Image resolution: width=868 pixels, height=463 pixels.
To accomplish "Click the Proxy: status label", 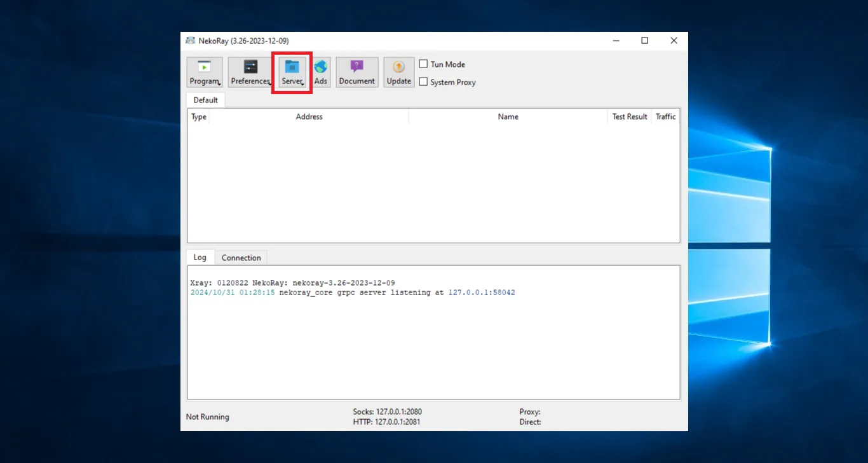I will (530, 411).
